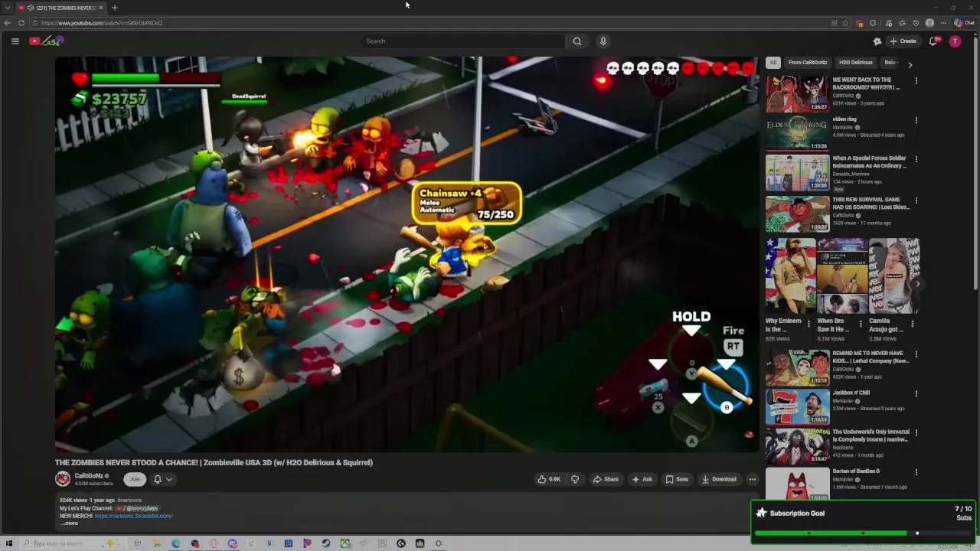Open 'THIS NEW SURVIVAL GAME' thumbnail

797,214
